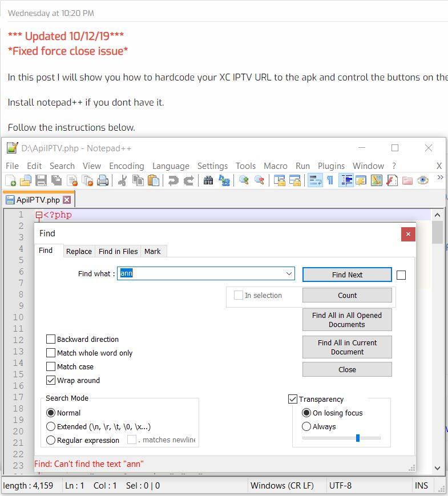Click the Copy toolbar icon

pos(138,180)
